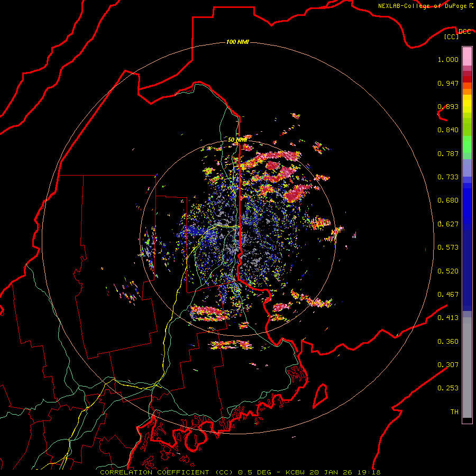Select the 0.360 scale value
The width and height of the screenshot is (476, 476).
448,342
